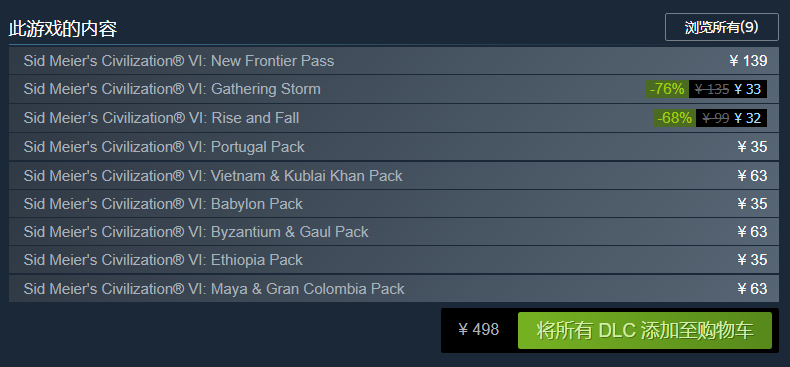The height and width of the screenshot is (367, 790).
Task: Click the ¥ 33 discounted price
Action: [x=747, y=89]
